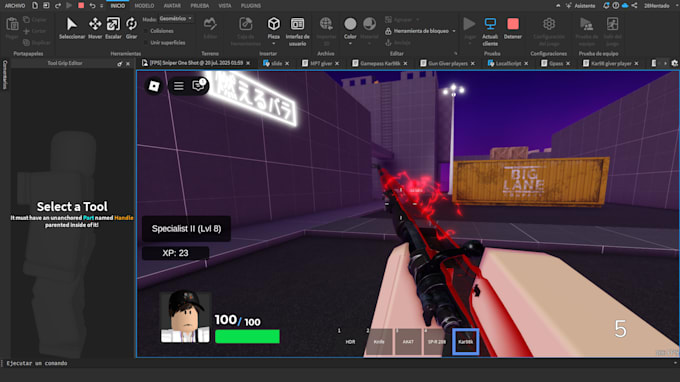Viewport: 680px width, 382px height.
Task: Open the notifications bell icon
Action: 606,6
